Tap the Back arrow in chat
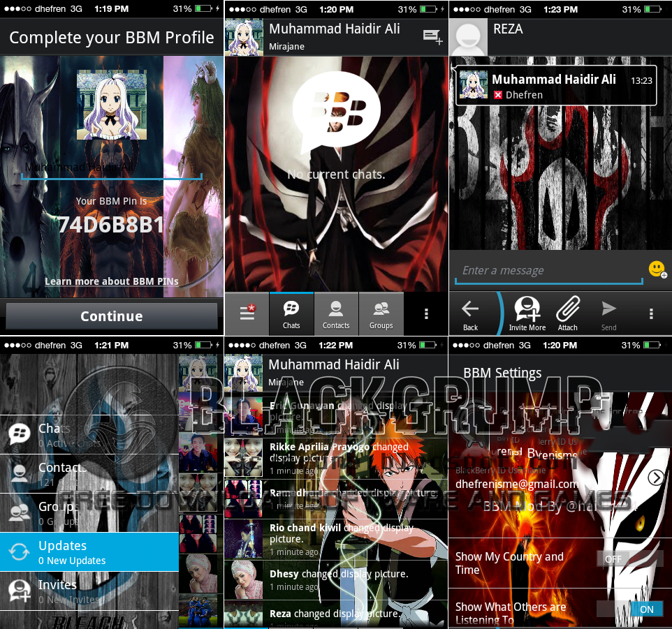The height and width of the screenshot is (629, 672). coord(470,315)
